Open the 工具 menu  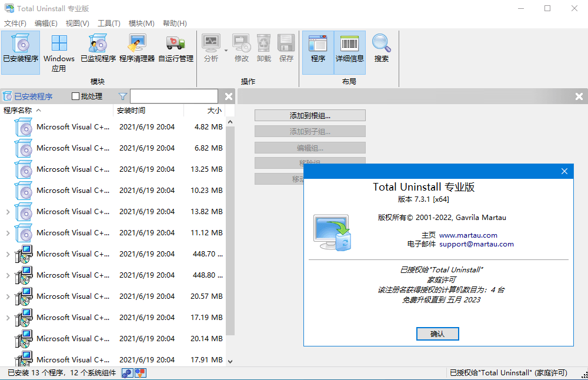point(108,23)
